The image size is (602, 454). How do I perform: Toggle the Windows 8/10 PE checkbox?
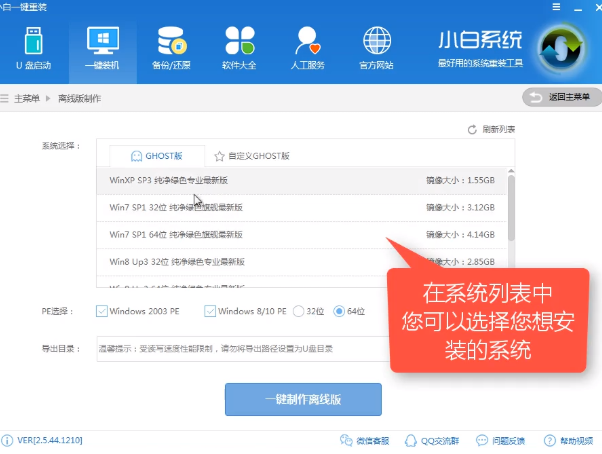(x=210, y=311)
